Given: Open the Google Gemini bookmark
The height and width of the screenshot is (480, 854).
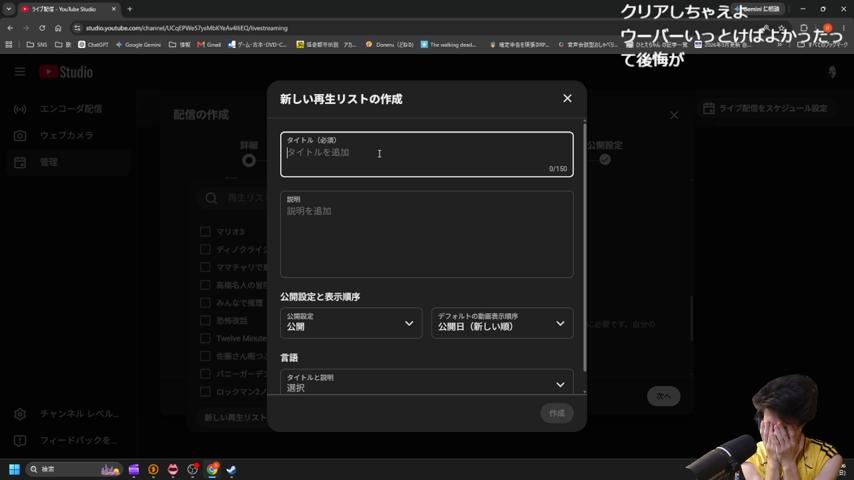Looking at the screenshot, I should pyautogui.click(x=138, y=44).
